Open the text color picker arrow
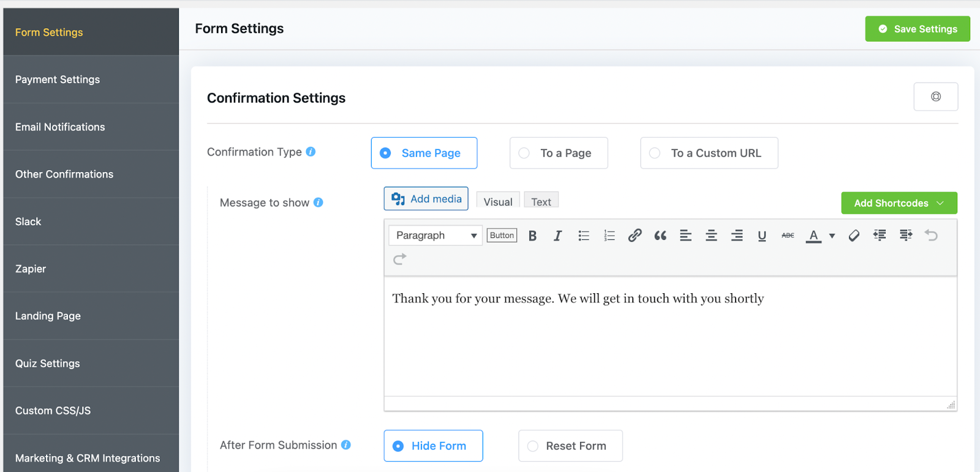This screenshot has height=472, width=980. click(832, 236)
